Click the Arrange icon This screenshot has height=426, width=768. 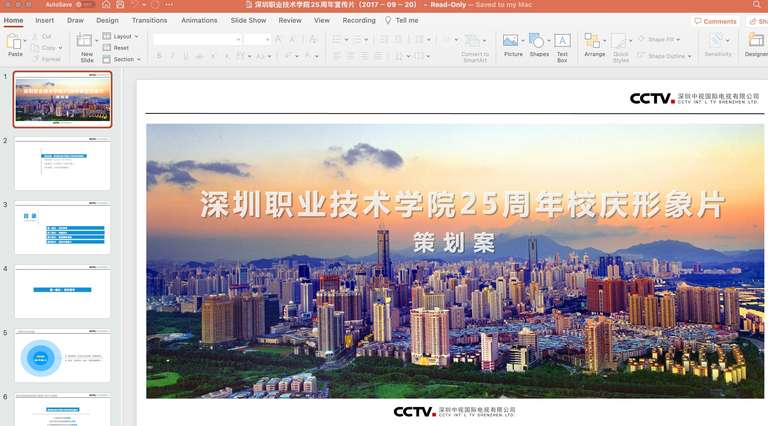[592, 40]
